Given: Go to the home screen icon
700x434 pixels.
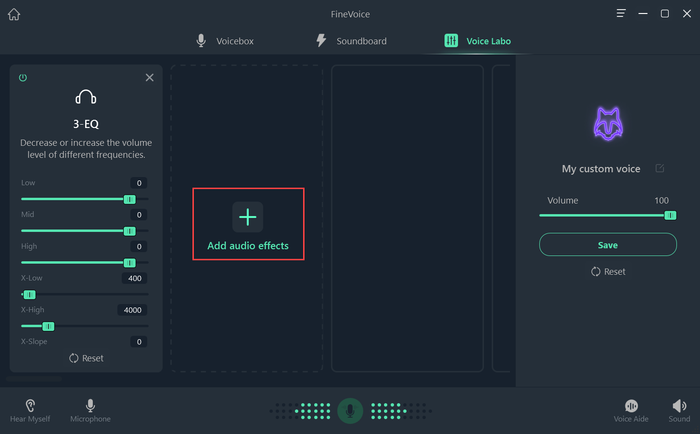Looking at the screenshot, I should 14,14.
